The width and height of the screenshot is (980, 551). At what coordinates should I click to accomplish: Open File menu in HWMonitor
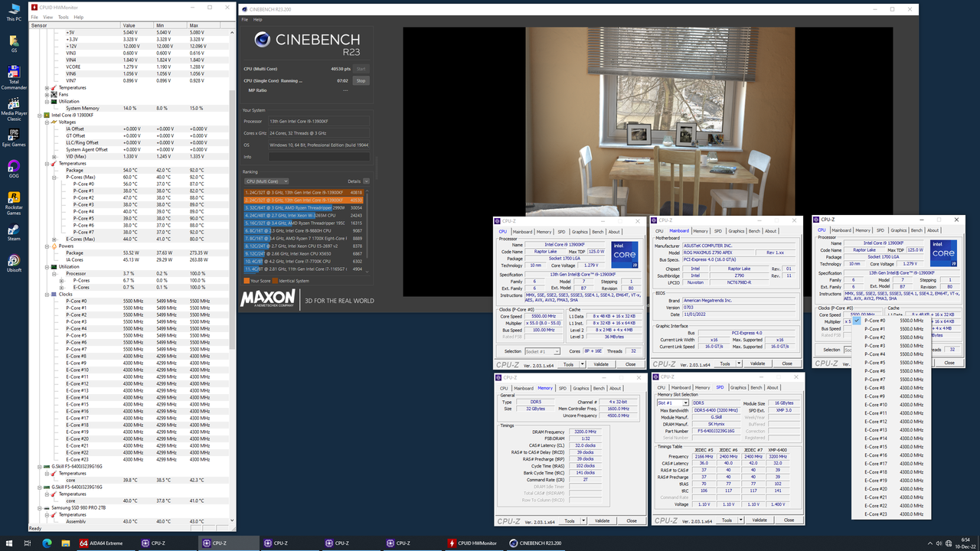pos(34,17)
